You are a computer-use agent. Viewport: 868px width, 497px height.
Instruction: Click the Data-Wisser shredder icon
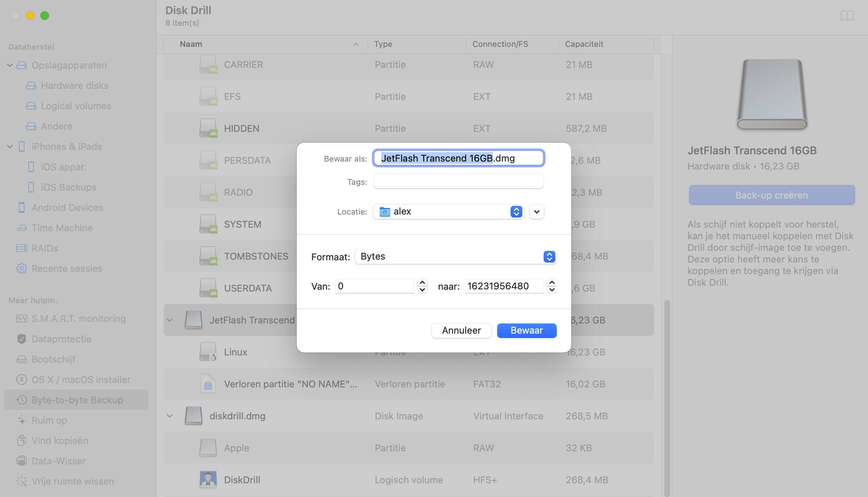tap(22, 461)
